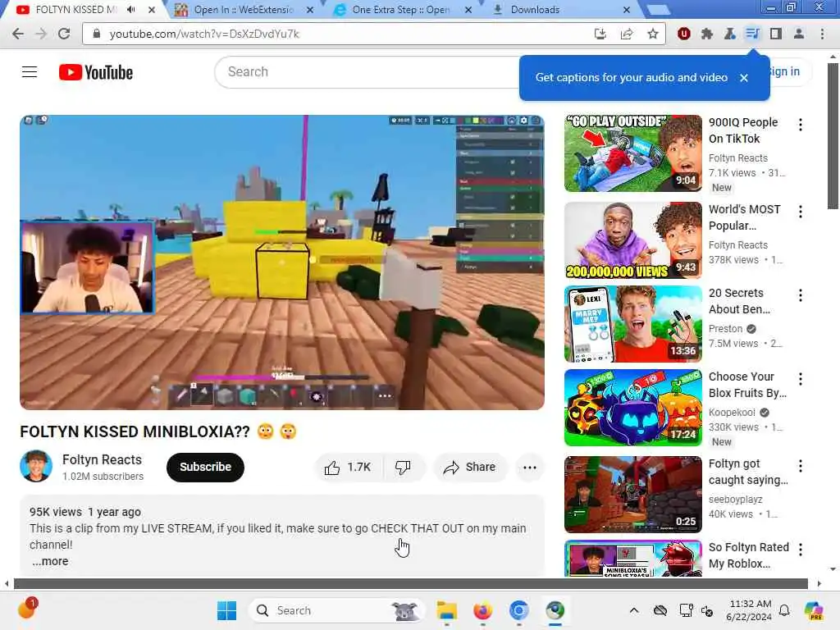Viewport: 840px width, 630px height.
Task: Open 900IQ People On TikTok thumbnail
Action: [x=632, y=153]
